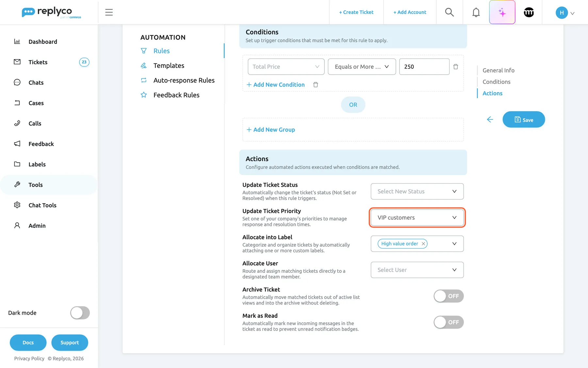Image resolution: width=588 pixels, height=368 pixels.
Task: Click the Admin person icon
Action: (17, 225)
